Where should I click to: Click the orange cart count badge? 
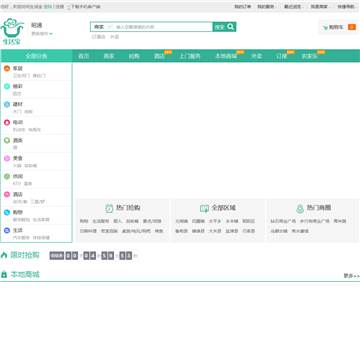click(352, 27)
